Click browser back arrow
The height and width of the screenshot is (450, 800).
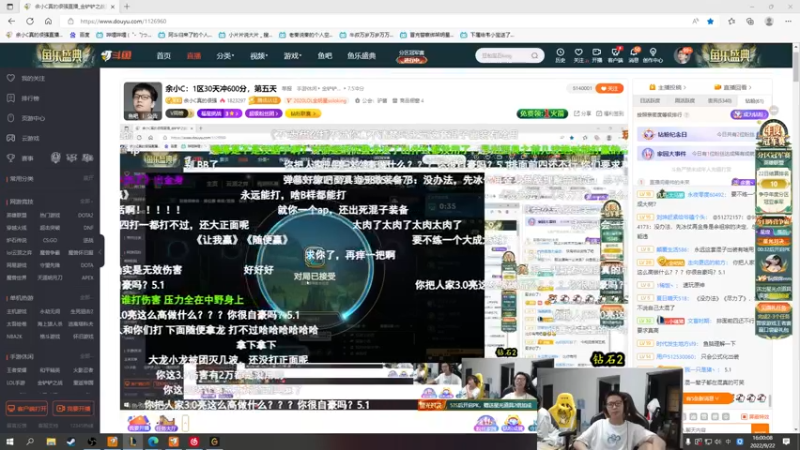(x=11, y=21)
